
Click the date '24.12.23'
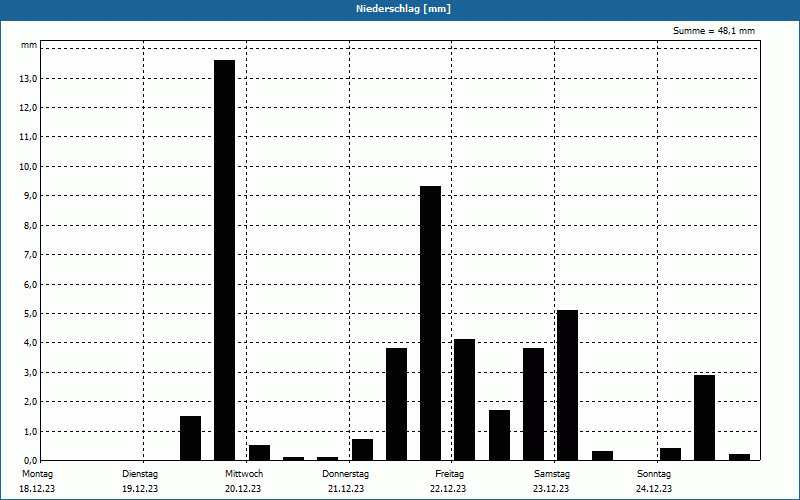(x=654, y=489)
